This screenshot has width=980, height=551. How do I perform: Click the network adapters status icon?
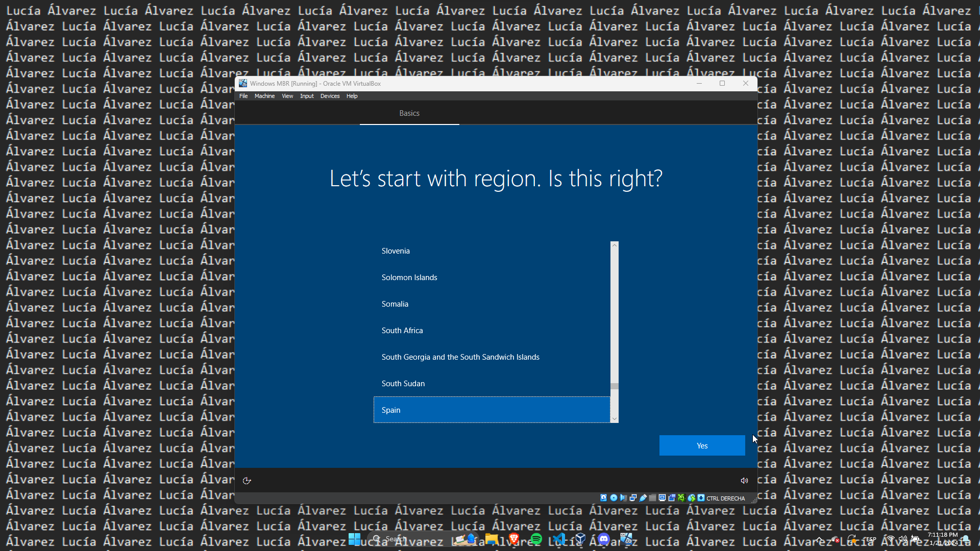coord(633,498)
